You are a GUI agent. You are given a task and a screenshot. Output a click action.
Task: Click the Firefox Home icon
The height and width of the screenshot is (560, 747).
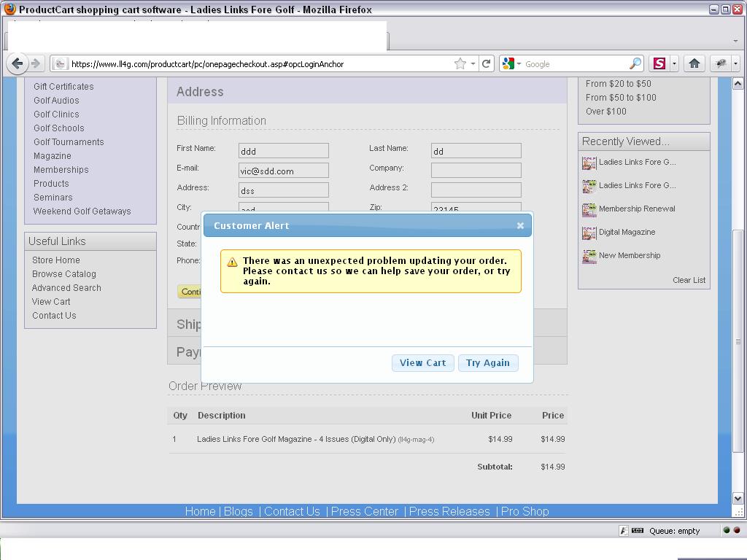coord(694,64)
